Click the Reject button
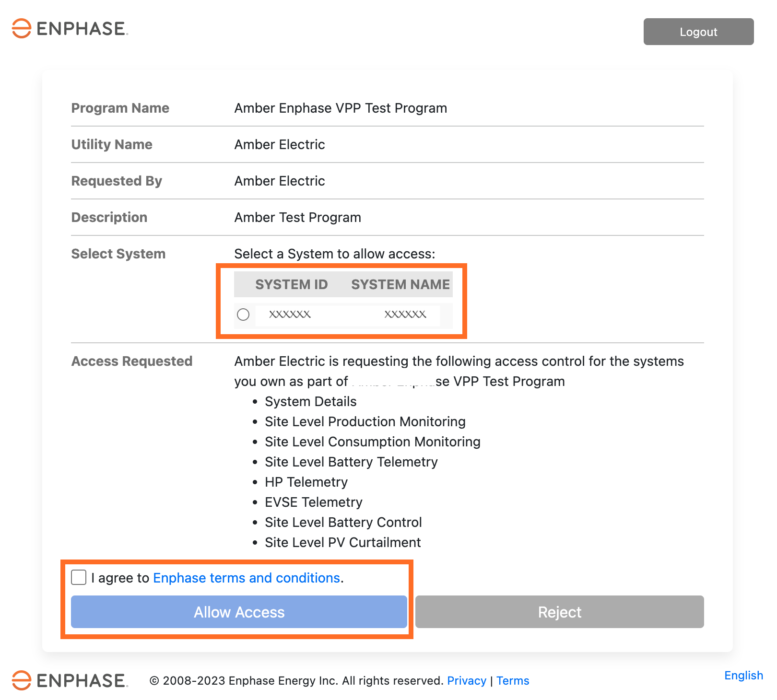 point(559,612)
